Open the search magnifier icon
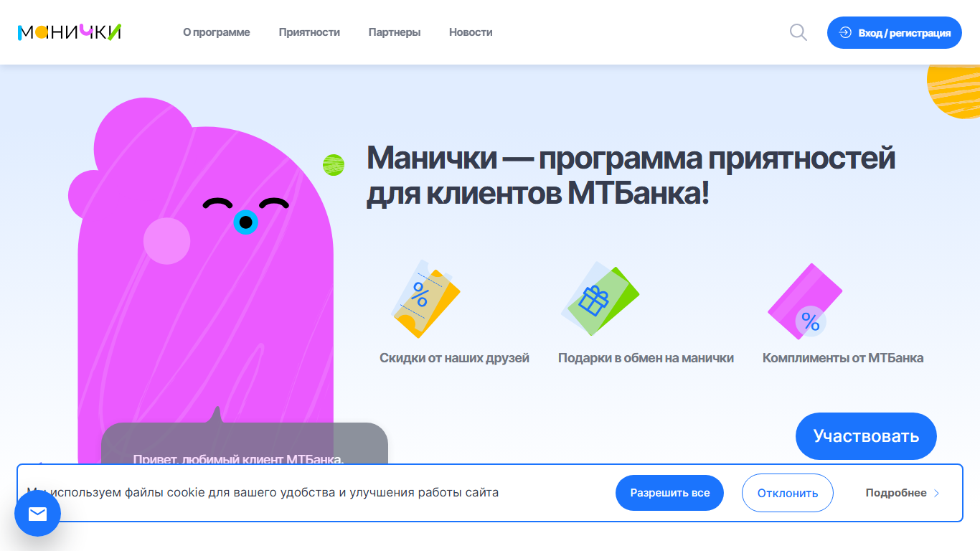 point(798,32)
